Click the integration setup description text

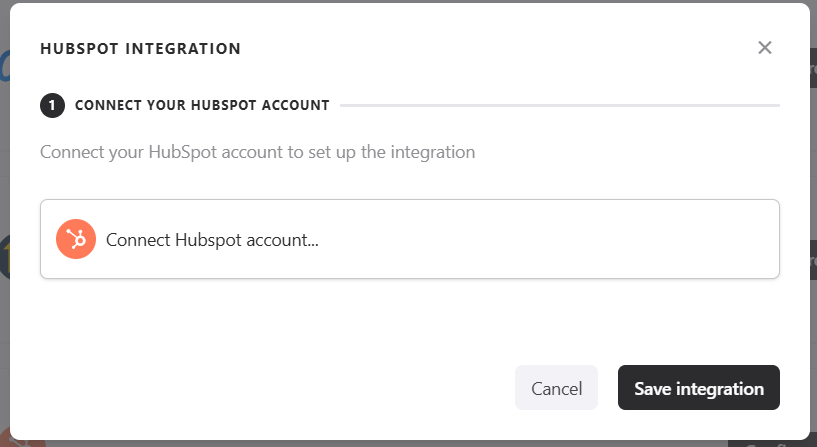[x=257, y=153]
